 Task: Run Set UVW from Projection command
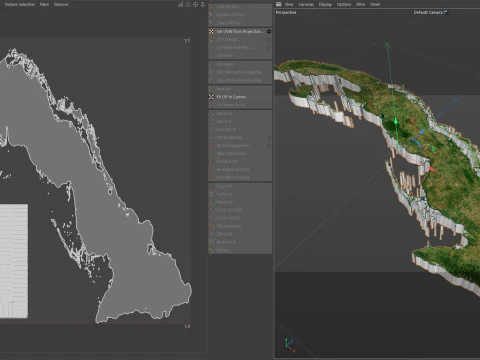tap(240, 31)
